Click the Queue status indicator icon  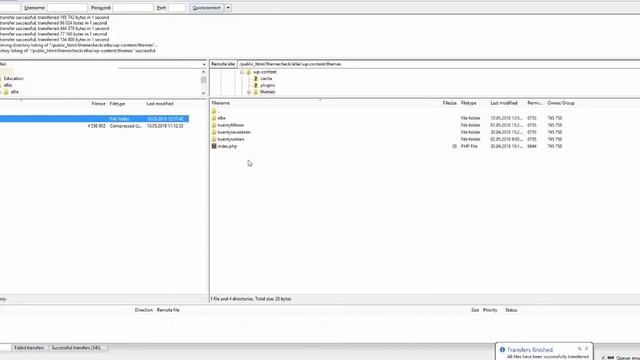tap(611, 358)
